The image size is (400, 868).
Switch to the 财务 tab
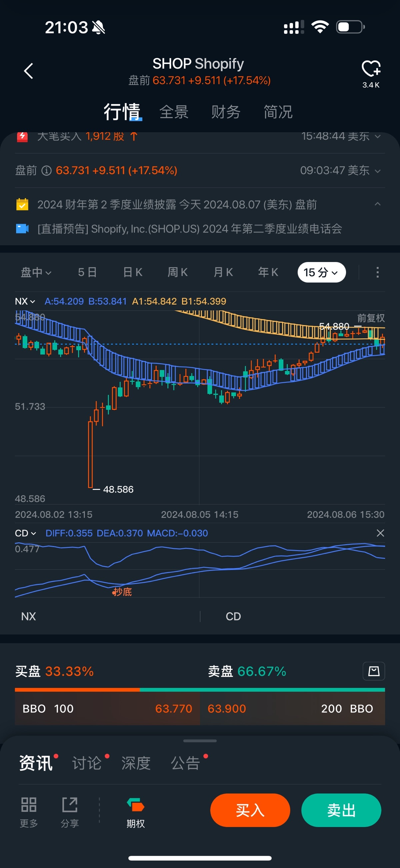(226, 112)
